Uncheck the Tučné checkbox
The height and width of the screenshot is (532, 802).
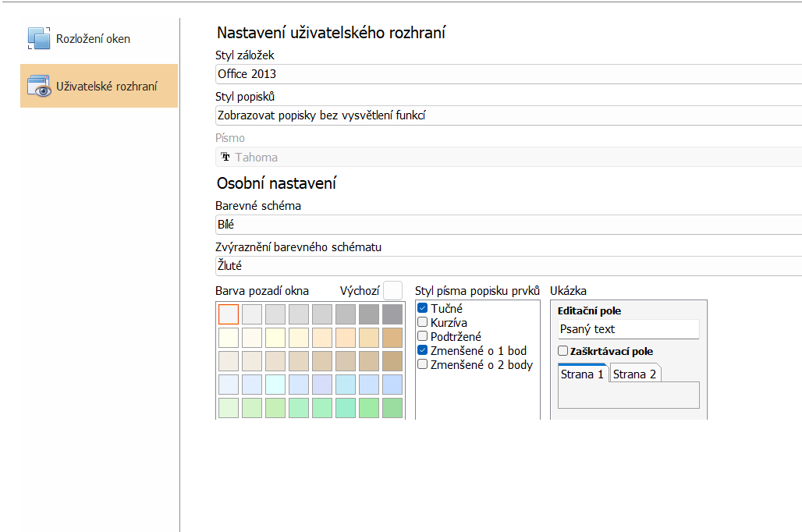click(x=423, y=308)
